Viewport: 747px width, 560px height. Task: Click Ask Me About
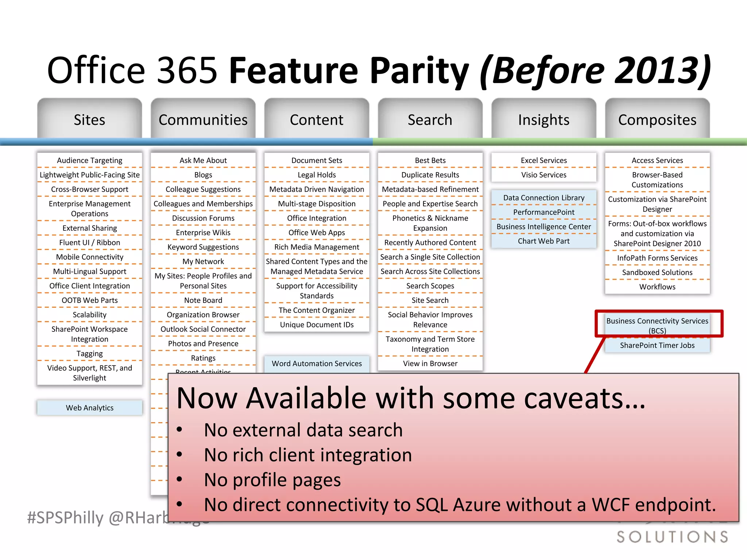click(x=203, y=160)
